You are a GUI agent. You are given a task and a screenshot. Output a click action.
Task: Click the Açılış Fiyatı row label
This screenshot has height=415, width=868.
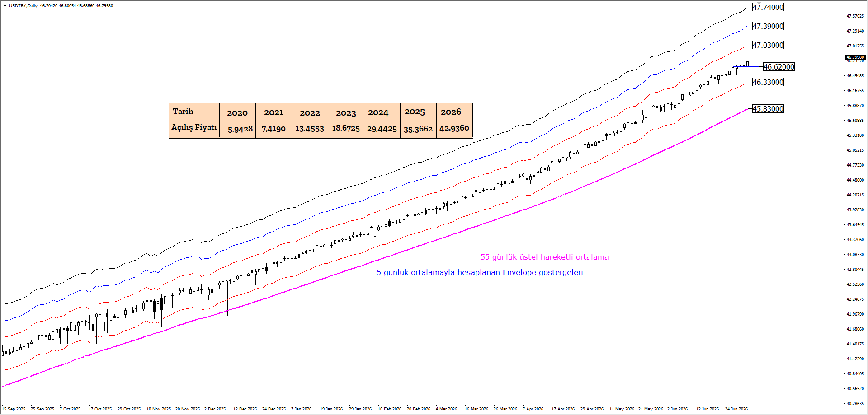(x=194, y=128)
